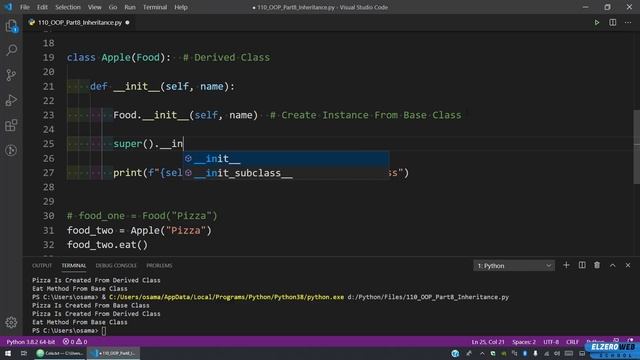Open the terminal selector dropdown '1: Python'

pyautogui.click(x=514, y=266)
